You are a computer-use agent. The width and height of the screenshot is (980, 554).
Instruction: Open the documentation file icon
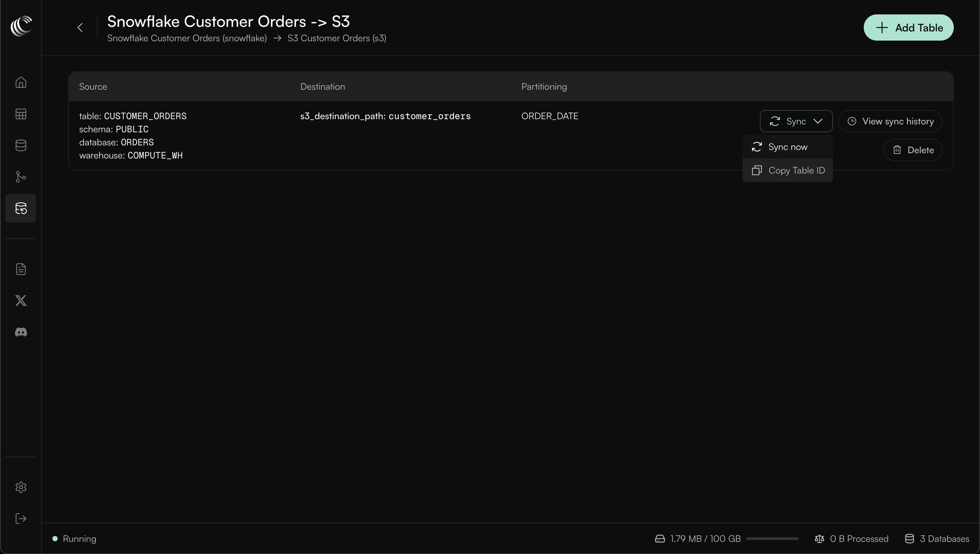coord(21,269)
